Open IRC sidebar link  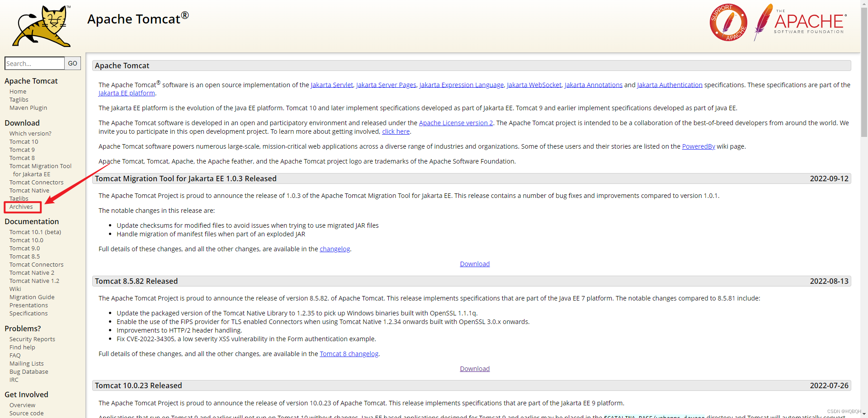(x=14, y=380)
